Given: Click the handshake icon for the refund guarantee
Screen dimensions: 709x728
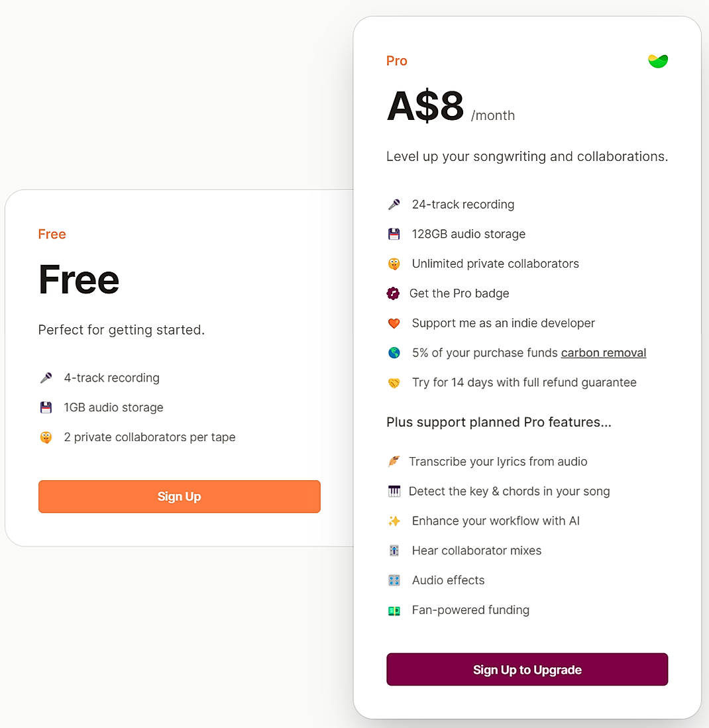Looking at the screenshot, I should [x=396, y=382].
